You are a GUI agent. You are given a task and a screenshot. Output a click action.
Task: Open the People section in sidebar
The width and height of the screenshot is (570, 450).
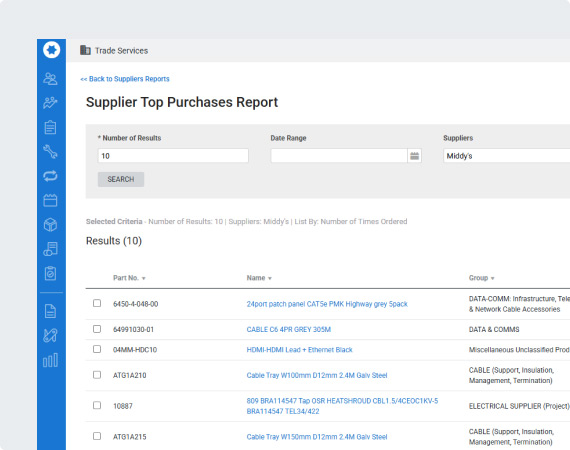[x=51, y=79]
